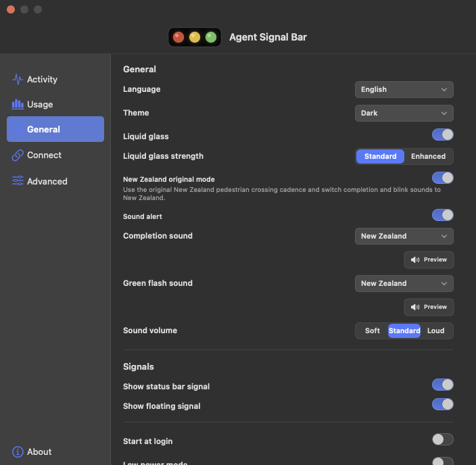This screenshot has height=465, width=476.
Task: Disable New Zealand original mode switch
Action: pyautogui.click(x=443, y=178)
